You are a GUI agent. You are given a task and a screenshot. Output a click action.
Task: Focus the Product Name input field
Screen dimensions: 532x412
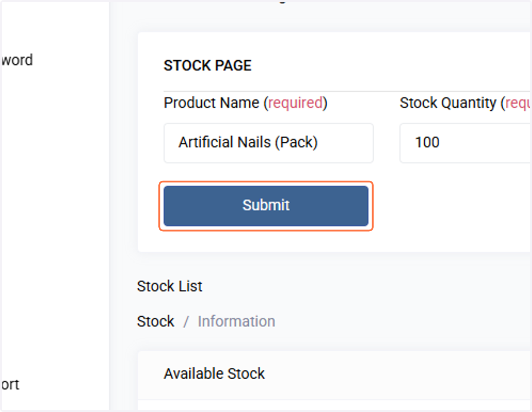(x=269, y=143)
